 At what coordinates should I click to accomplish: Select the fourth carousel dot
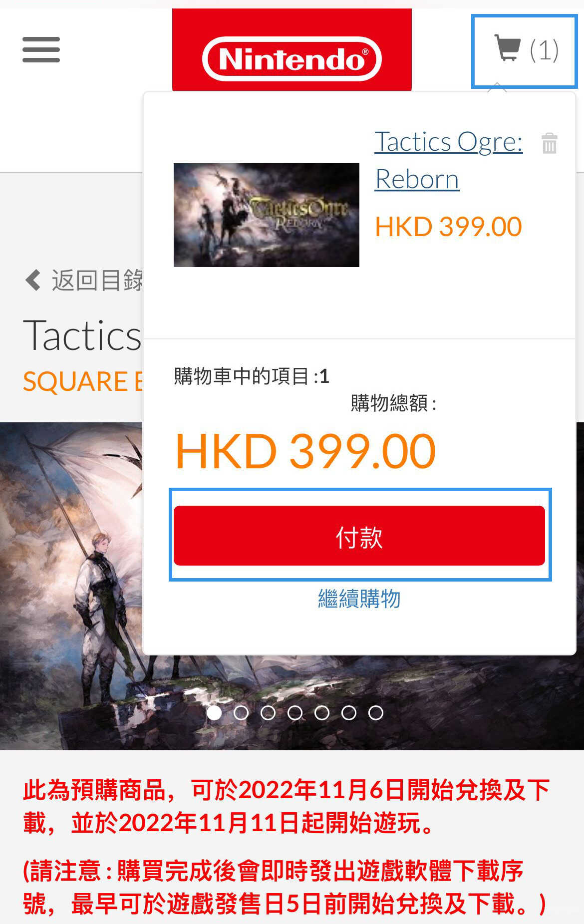(295, 712)
